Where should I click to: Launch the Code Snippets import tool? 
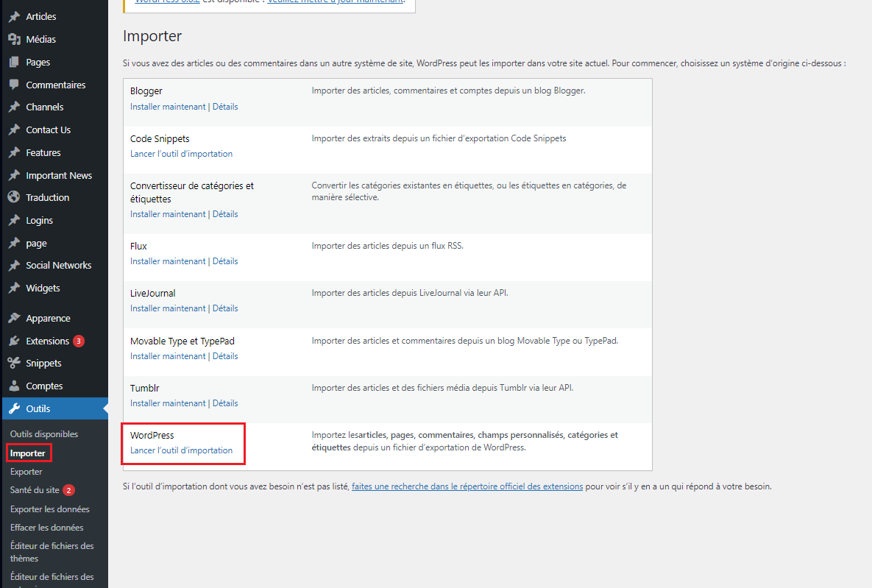181,154
